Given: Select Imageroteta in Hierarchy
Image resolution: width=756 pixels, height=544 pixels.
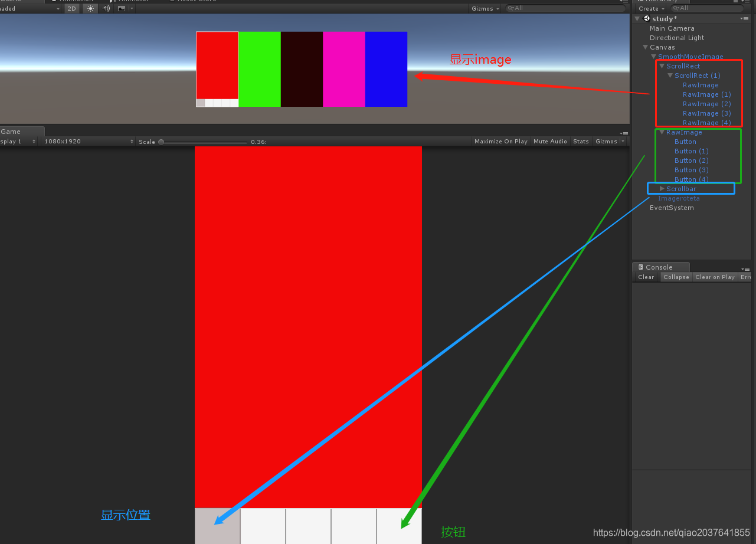Looking at the screenshot, I should point(679,198).
